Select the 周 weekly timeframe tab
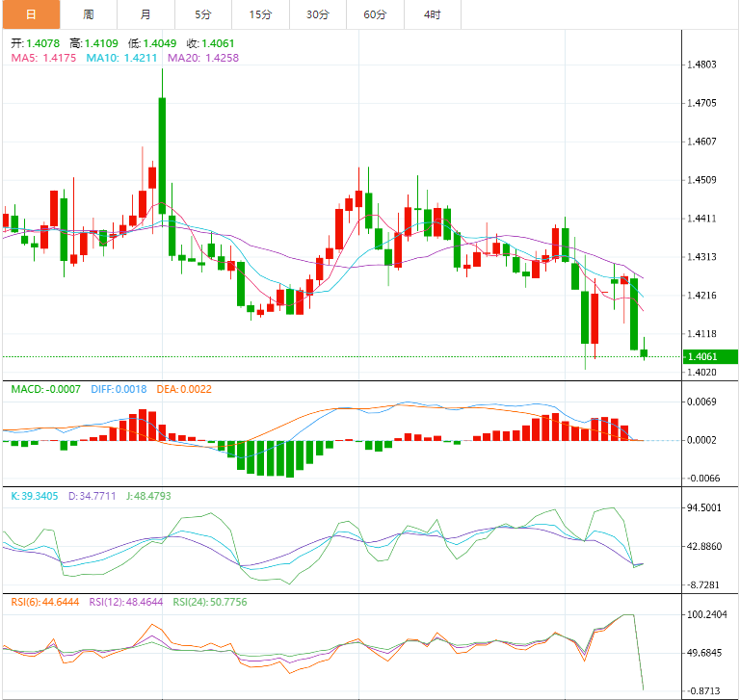This screenshot has height=700, width=740. point(89,14)
